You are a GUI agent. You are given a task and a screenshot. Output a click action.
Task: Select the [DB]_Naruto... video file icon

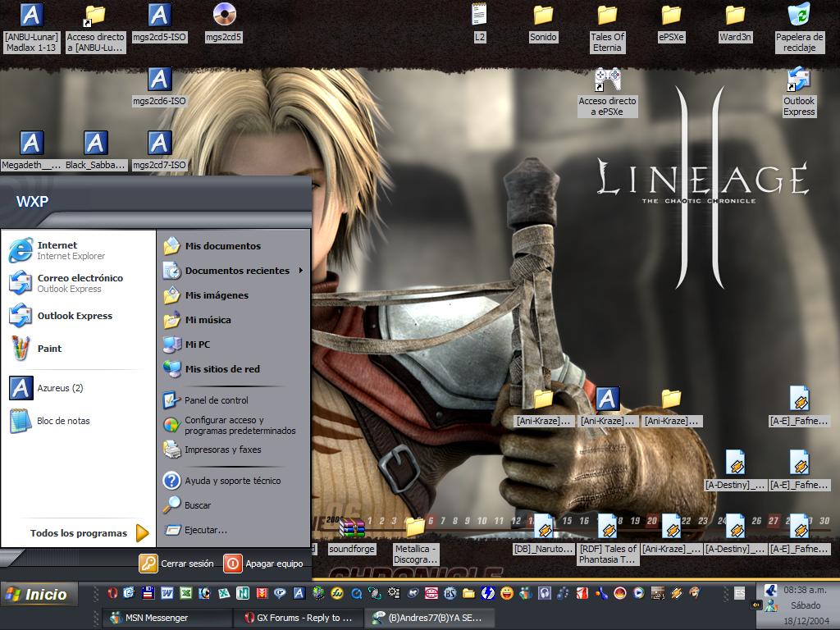click(543, 535)
